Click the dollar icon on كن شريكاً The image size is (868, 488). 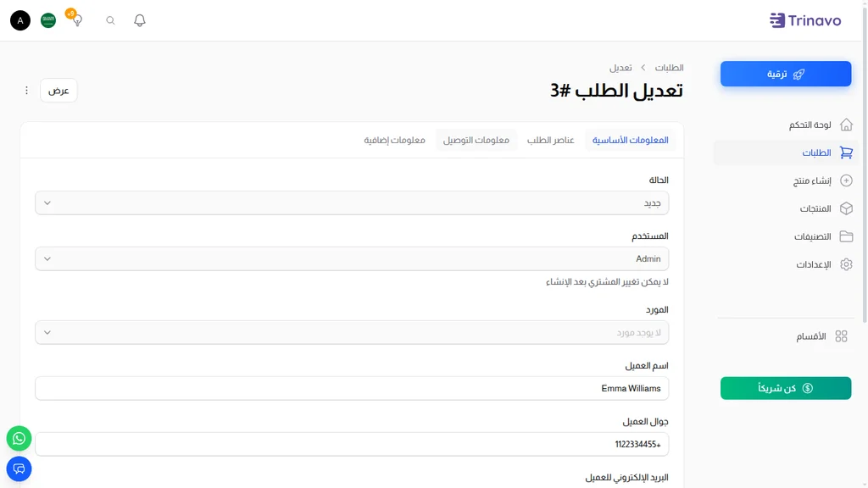pyautogui.click(x=808, y=388)
